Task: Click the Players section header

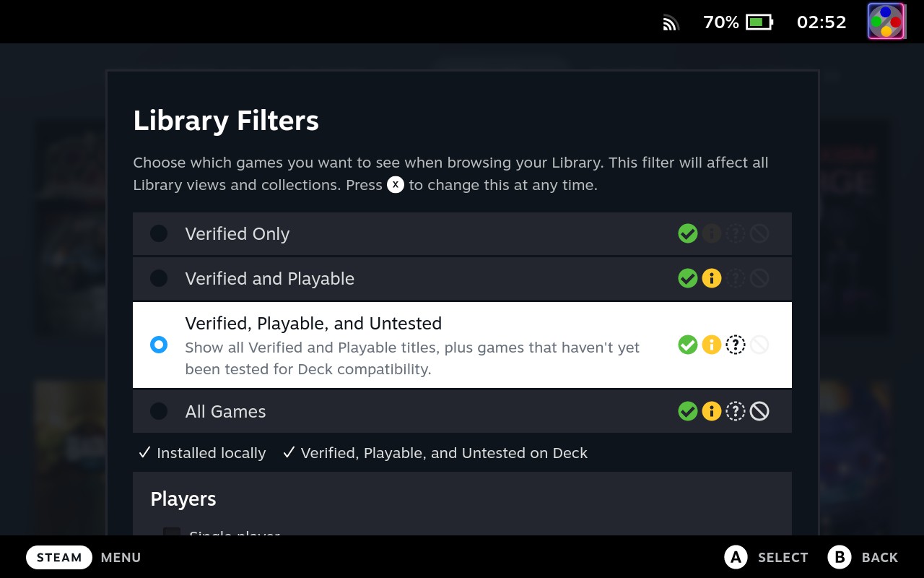Action: [183, 499]
